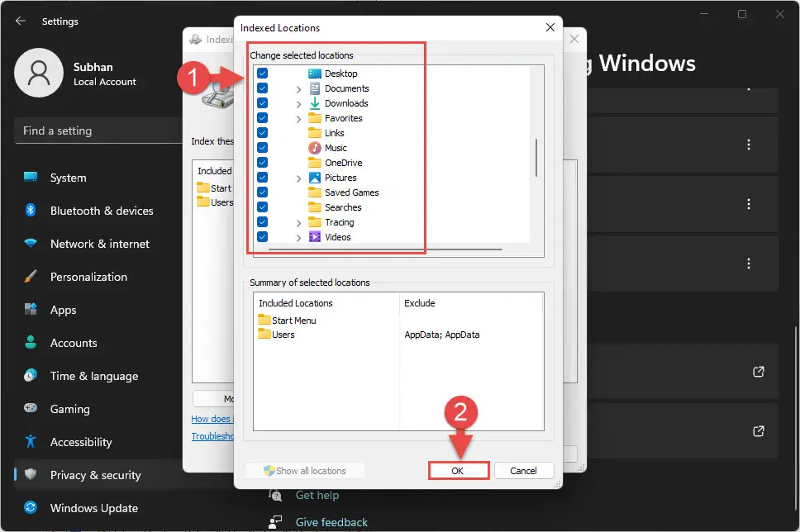Click the Searches folder icon
Image resolution: width=800 pixels, height=532 pixels.
pos(315,207)
